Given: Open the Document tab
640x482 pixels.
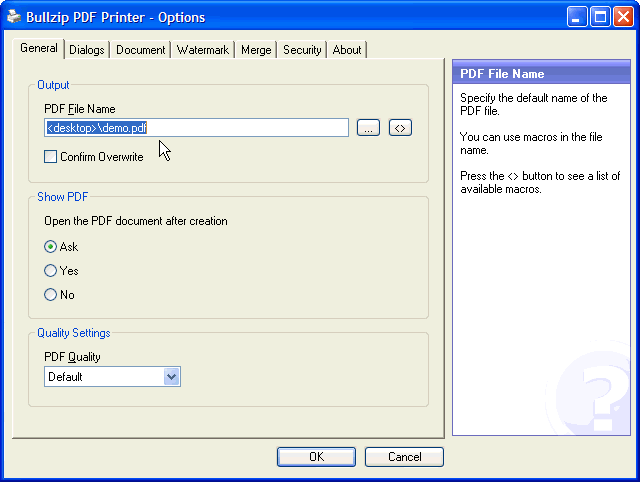Looking at the screenshot, I should 140,50.
